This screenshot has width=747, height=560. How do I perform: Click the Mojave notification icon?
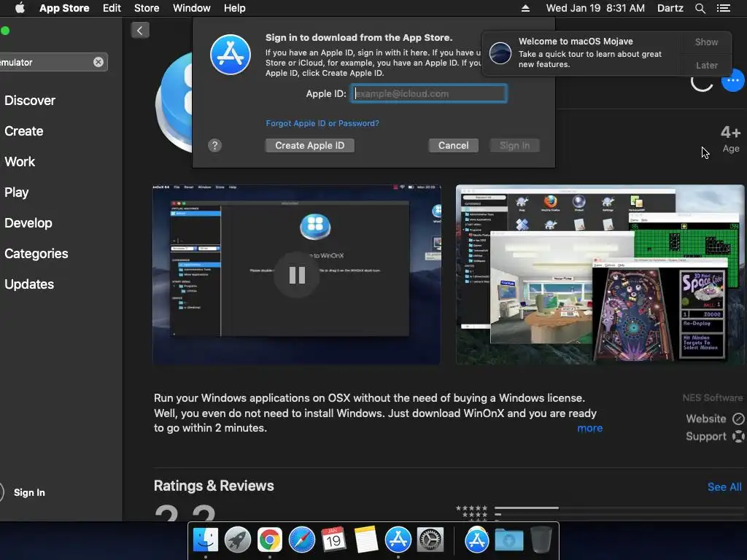point(500,52)
